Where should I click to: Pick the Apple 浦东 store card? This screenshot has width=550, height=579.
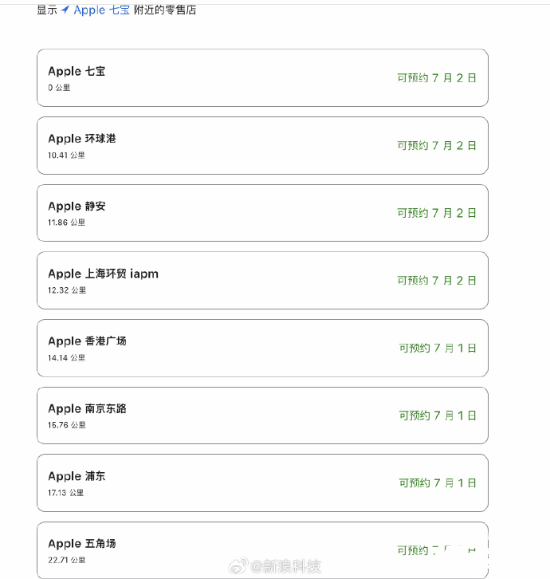click(263, 483)
